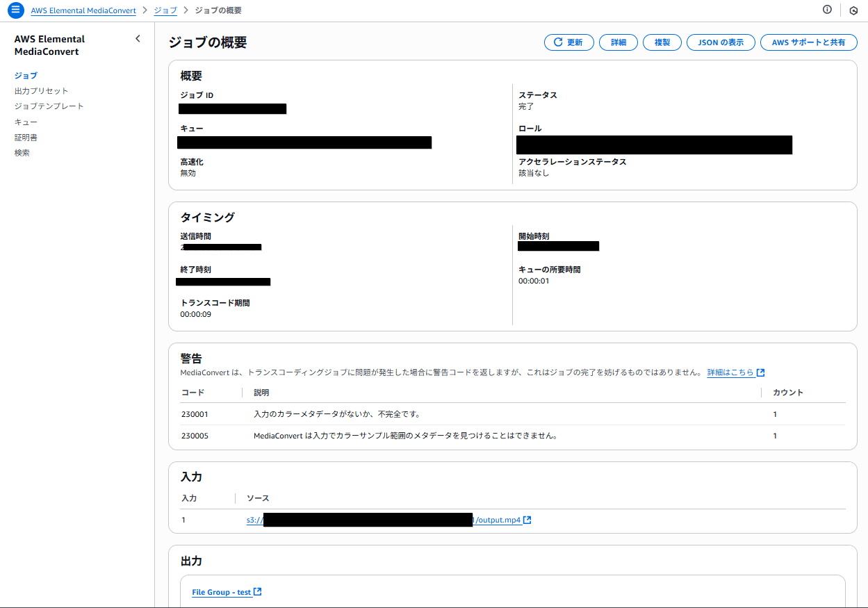Click warning code 230005
The width and height of the screenshot is (868, 608).
pyautogui.click(x=195, y=436)
